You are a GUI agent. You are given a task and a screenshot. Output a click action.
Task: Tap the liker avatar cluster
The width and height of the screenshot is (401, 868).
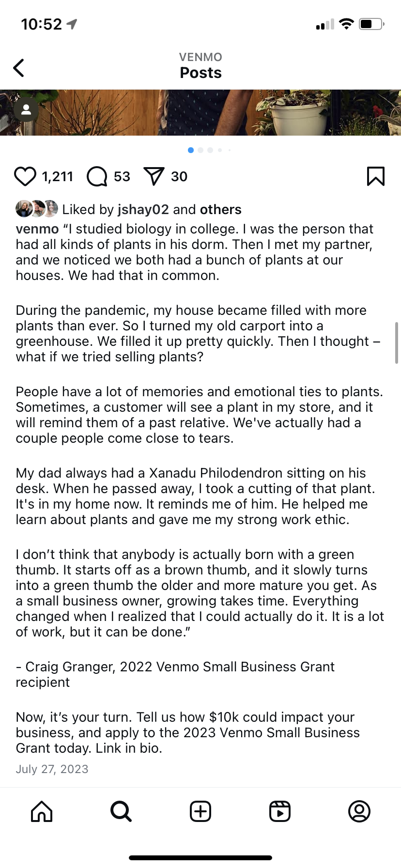(37, 209)
